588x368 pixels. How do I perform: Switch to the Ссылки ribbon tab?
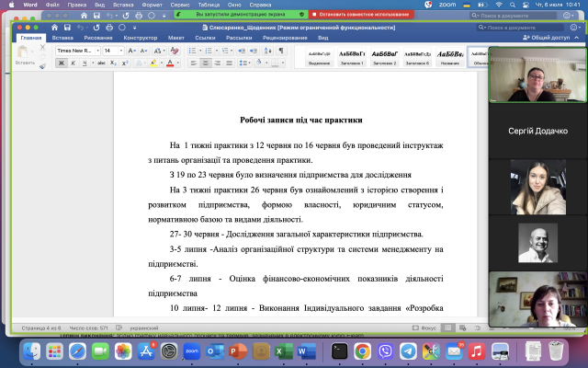(205, 38)
